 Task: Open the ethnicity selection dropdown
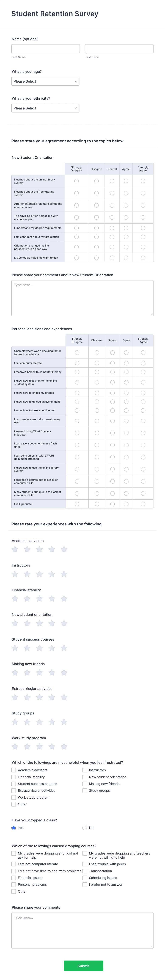45,108
